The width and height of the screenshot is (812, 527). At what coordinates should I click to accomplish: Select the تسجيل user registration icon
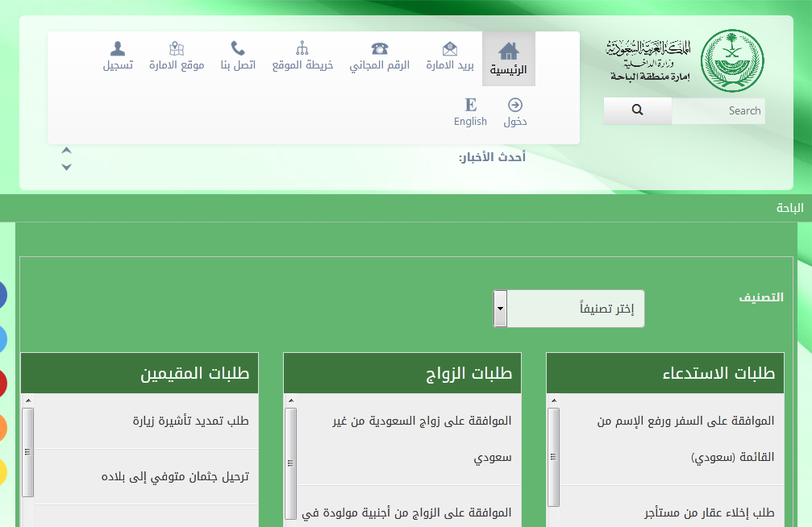(x=117, y=48)
